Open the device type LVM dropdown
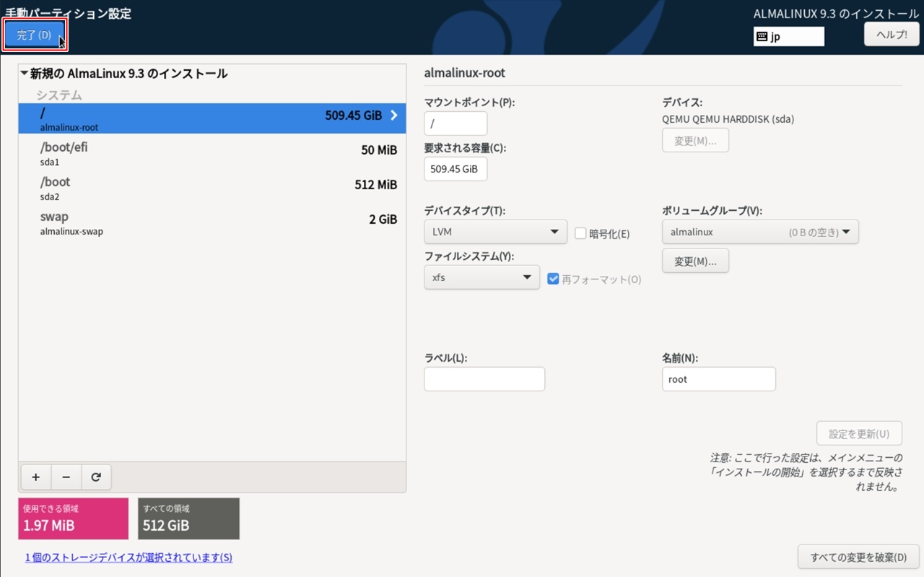Screen dimensions: 924x577 coord(495,232)
